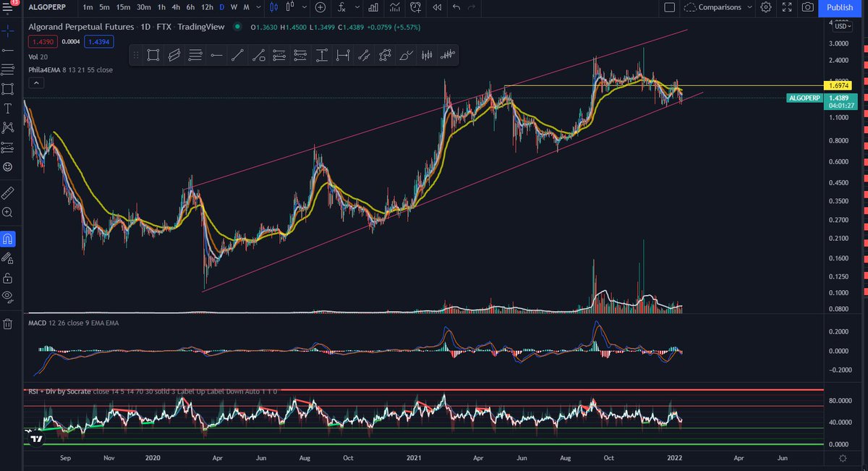This screenshot has width=868, height=471.
Task: Expand the indicators favorites dropdown
Action: (x=357, y=7)
